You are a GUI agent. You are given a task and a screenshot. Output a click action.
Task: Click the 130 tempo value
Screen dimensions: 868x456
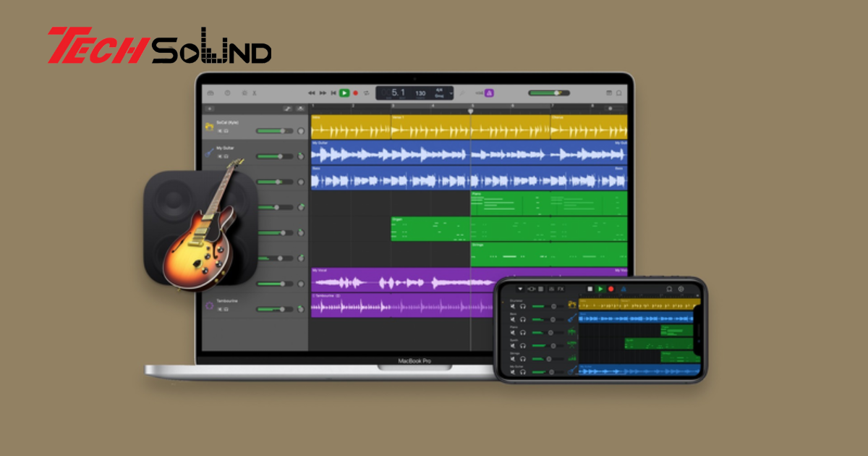point(420,93)
